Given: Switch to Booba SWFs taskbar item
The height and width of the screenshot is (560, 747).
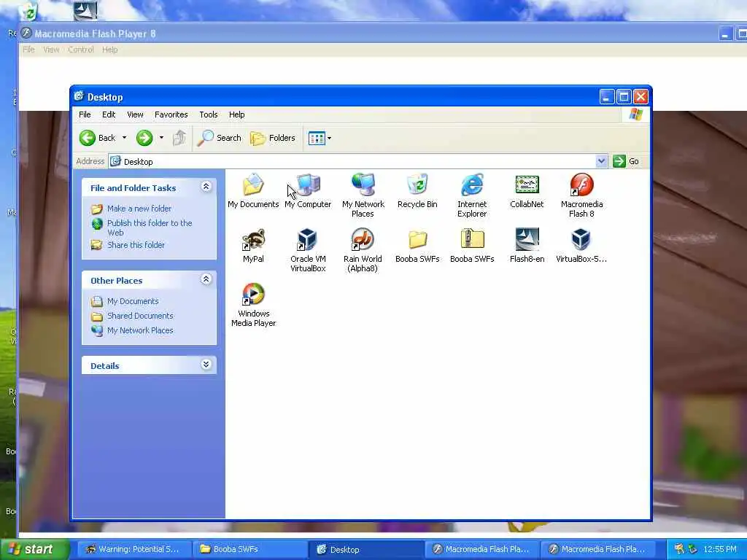Looking at the screenshot, I should click(x=249, y=550).
